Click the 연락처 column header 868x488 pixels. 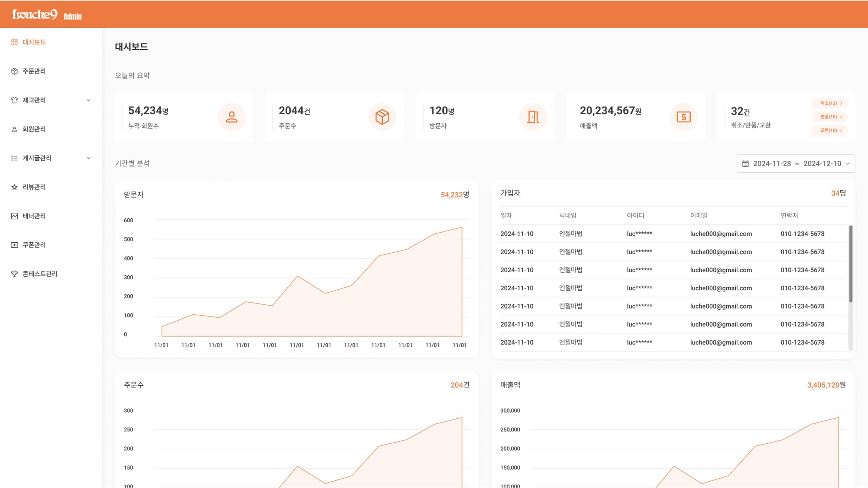point(789,215)
